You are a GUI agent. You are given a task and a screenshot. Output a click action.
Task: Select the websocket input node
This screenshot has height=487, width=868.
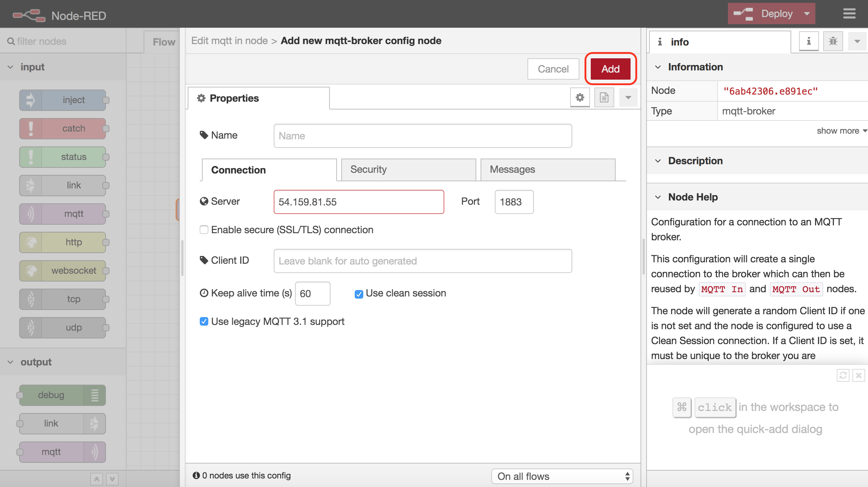(63, 271)
